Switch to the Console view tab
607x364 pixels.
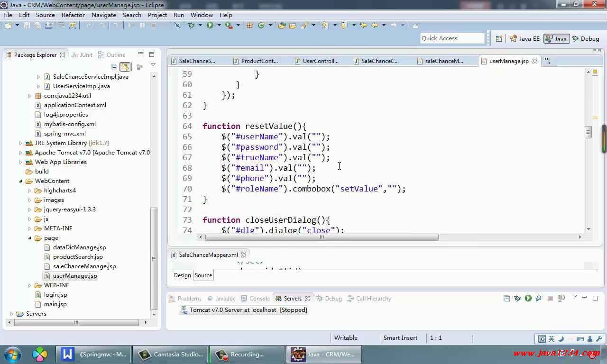(255, 298)
